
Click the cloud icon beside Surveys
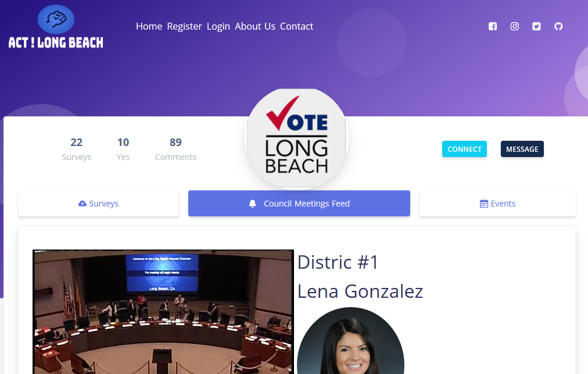click(82, 204)
